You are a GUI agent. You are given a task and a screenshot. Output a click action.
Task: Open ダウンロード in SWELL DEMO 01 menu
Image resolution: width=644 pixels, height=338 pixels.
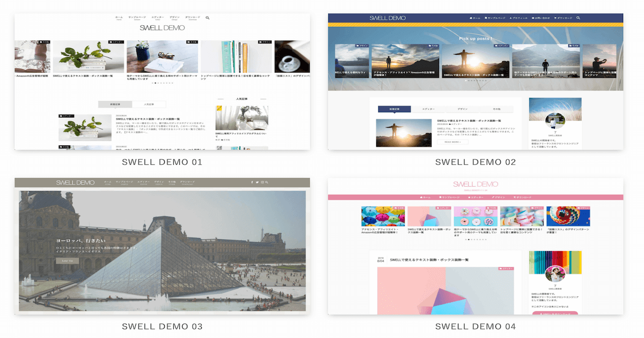pos(193,18)
